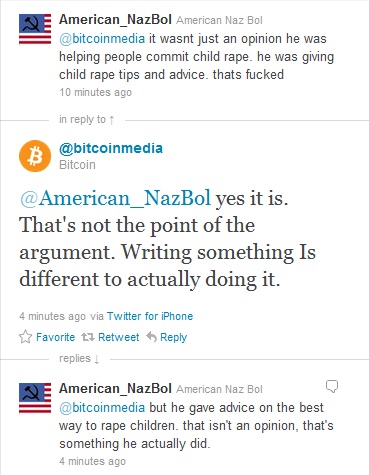Open the top American_NazBol flag avatar
Screen dimensions: 369x475
[x=35, y=29]
